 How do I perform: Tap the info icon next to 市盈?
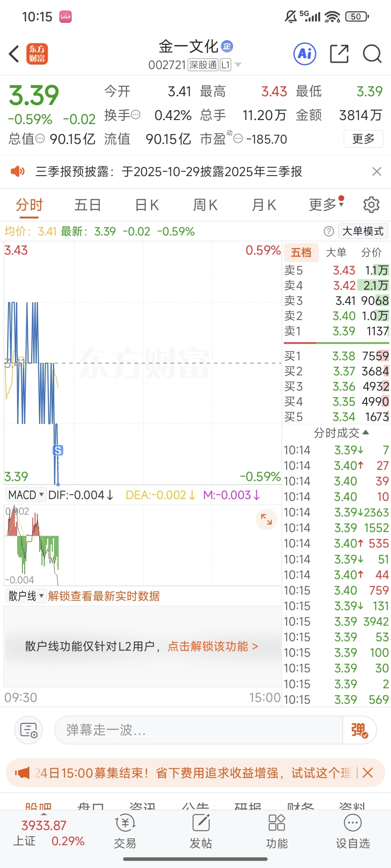[x=238, y=139]
